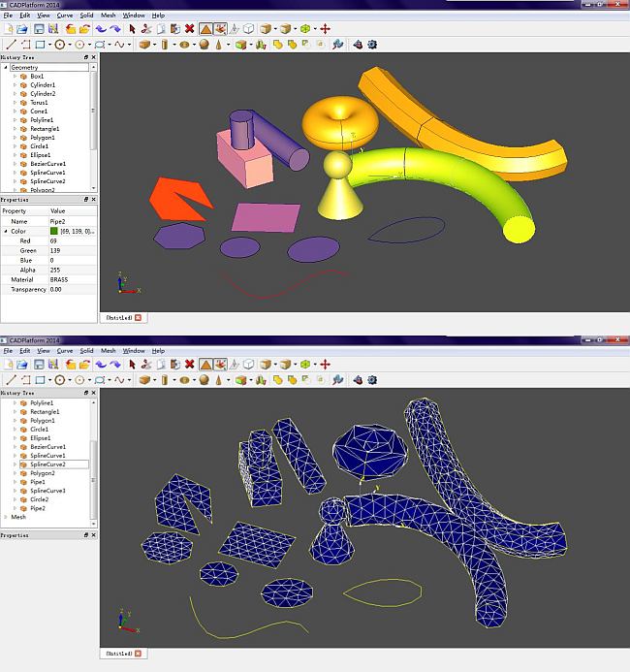Open Box solid dropdown arrow in top window

pos(154,45)
